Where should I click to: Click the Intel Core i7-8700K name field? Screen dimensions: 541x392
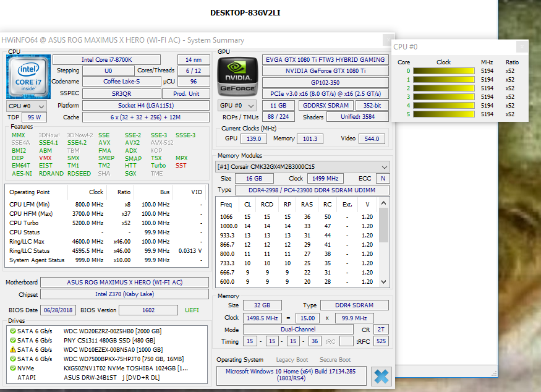[x=106, y=60]
